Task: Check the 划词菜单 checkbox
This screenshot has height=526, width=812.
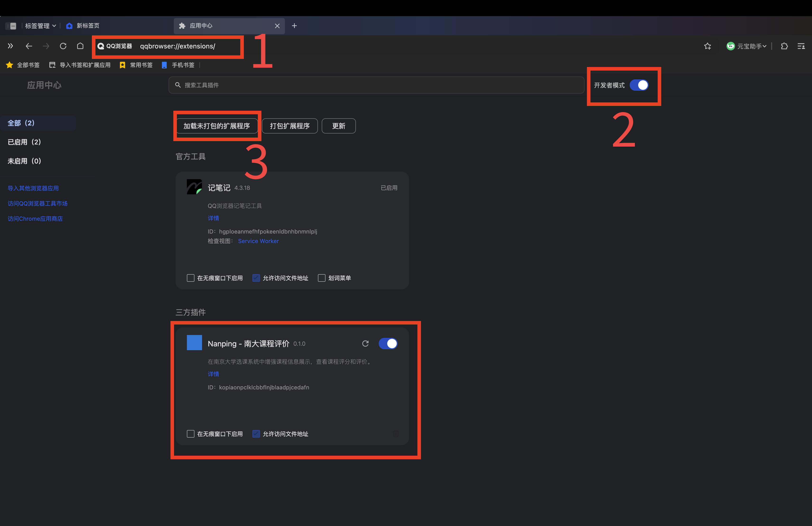Action: (x=321, y=278)
